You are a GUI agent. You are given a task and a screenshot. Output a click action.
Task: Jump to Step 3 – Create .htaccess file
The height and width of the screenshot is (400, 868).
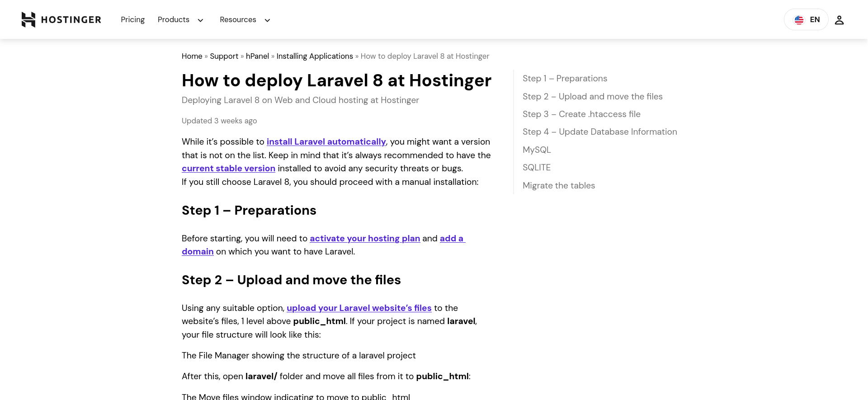(581, 114)
